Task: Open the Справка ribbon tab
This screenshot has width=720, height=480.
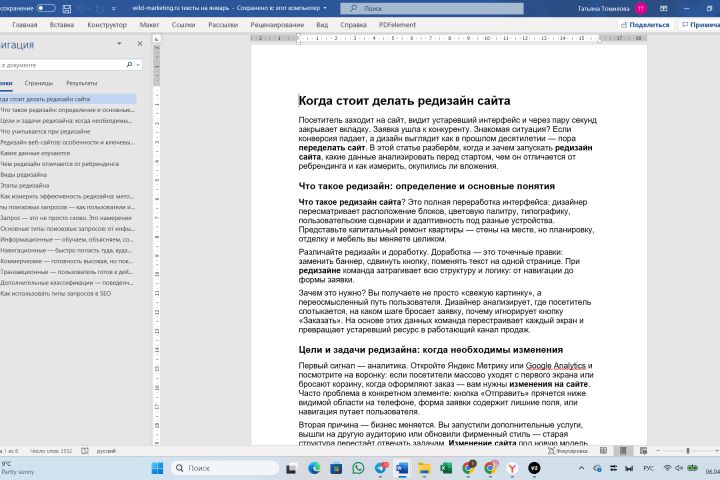Action: point(353,25)
